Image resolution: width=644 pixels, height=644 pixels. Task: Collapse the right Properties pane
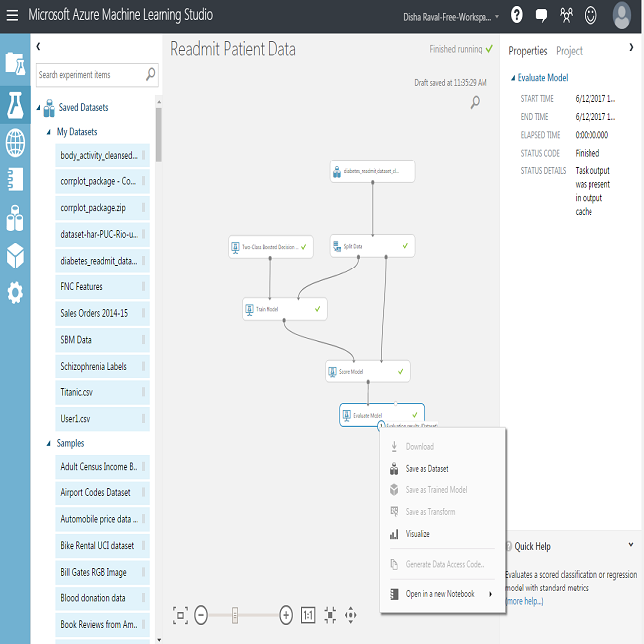coord(631,47)
